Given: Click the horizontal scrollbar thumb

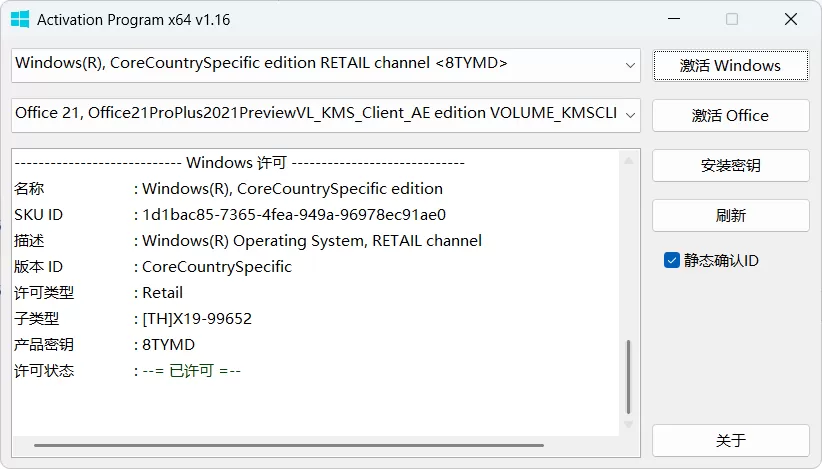Looking at the screenshot, I should (289, 445).
